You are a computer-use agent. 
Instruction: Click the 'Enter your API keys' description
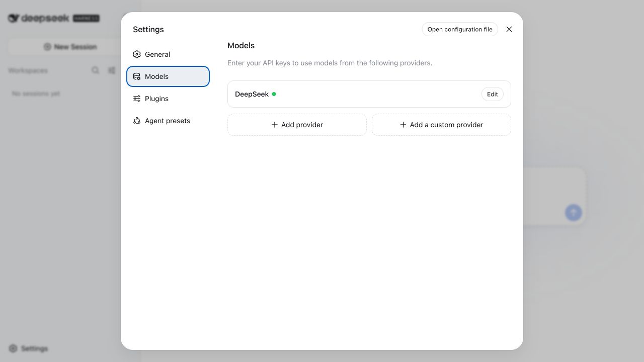(x=330, y=63)
